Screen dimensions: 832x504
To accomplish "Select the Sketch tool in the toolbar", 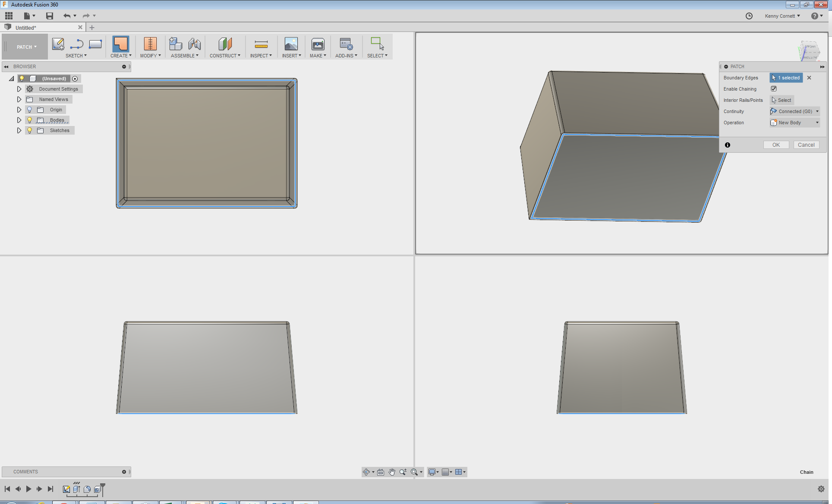I will click(x=58, y=44).
